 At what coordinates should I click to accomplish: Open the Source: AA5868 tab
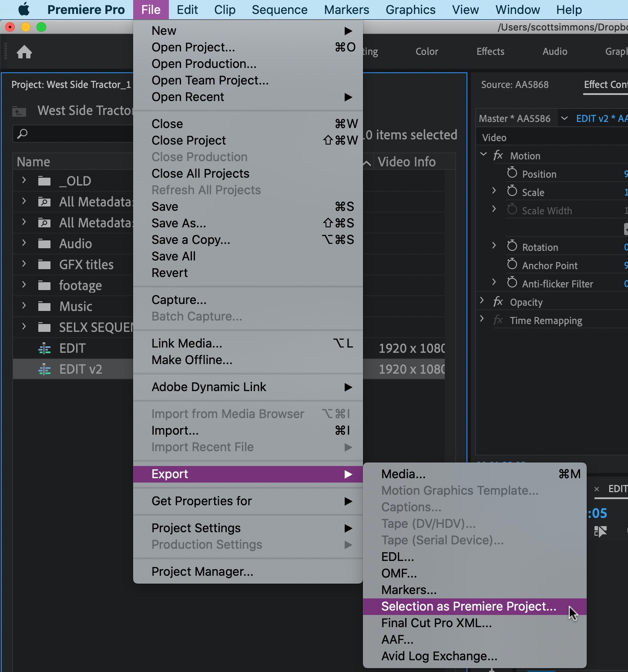pyautogui.click(x=515, y=84)
